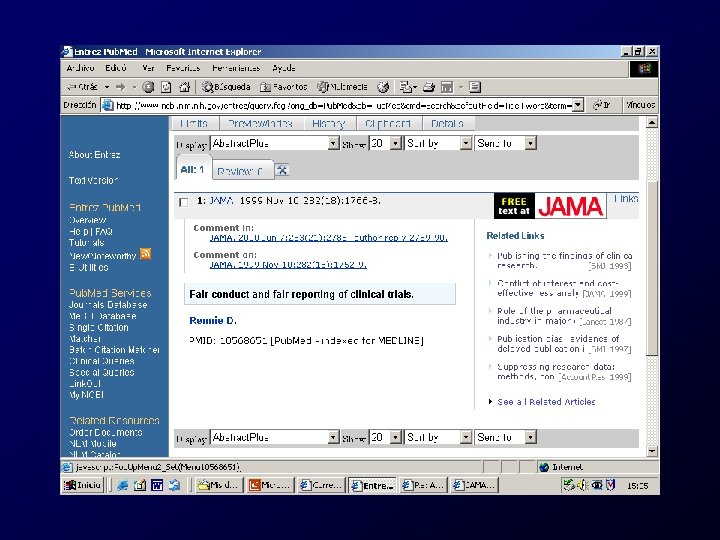Click the Print toolbar icon
720x540 pixels.
click(429, 87)
